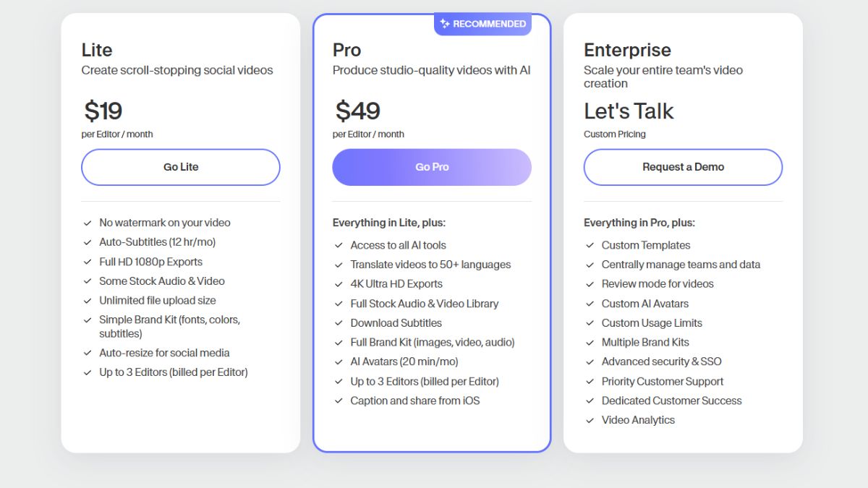Click checkmark beside Access to all AI tools
The height and width of the screenshot is (488, 868).
point(339,246)
